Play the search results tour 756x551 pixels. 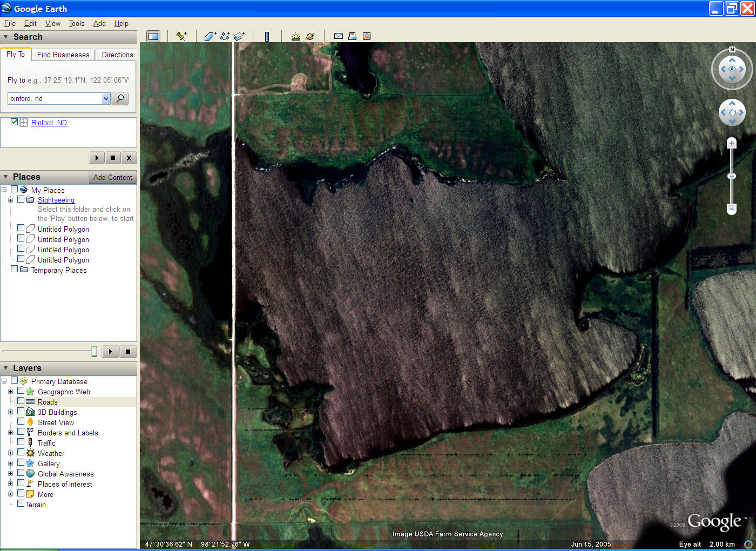coord(97,158)
